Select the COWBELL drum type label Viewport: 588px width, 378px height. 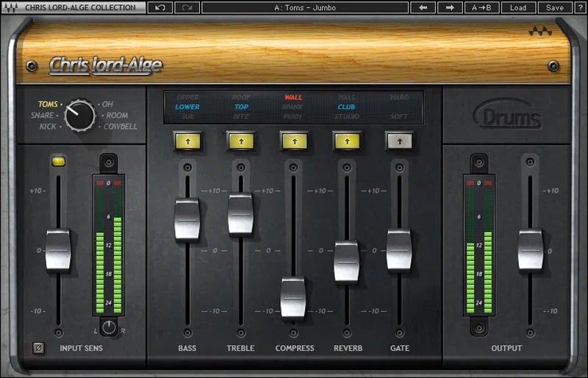(x=118, y=126)
